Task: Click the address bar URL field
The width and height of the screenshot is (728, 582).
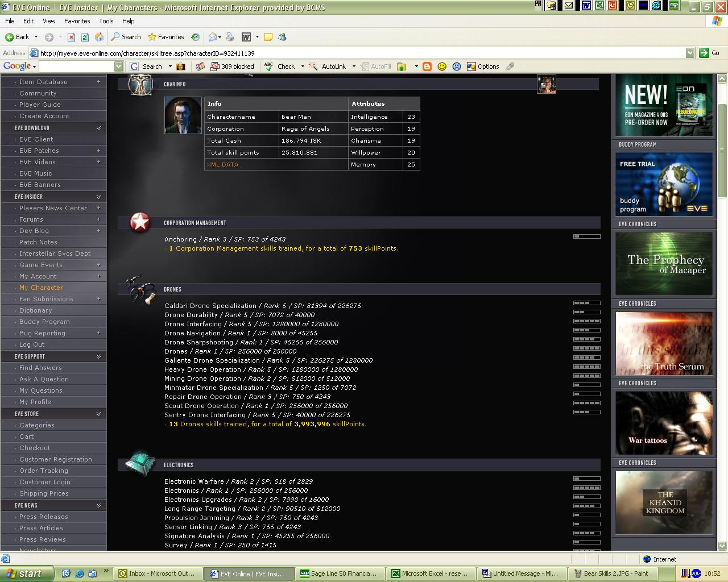Action: pos(362,53)
